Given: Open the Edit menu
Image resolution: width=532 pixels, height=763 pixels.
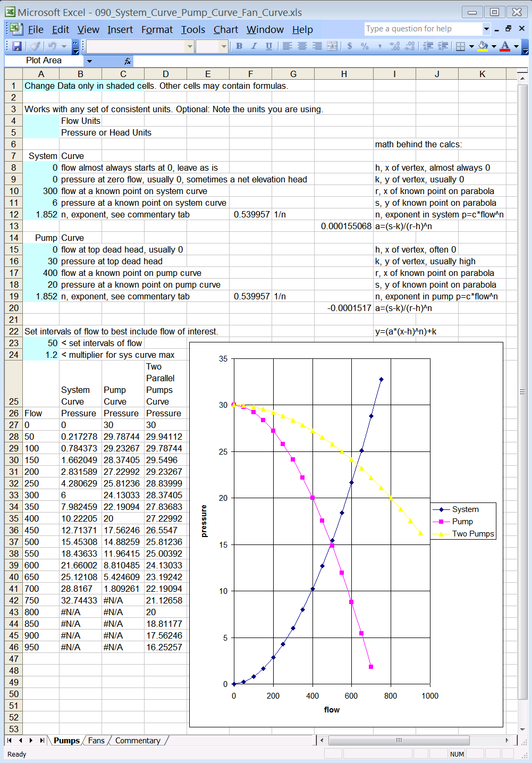Looking at the screenshot, I should tap(61, 29).
